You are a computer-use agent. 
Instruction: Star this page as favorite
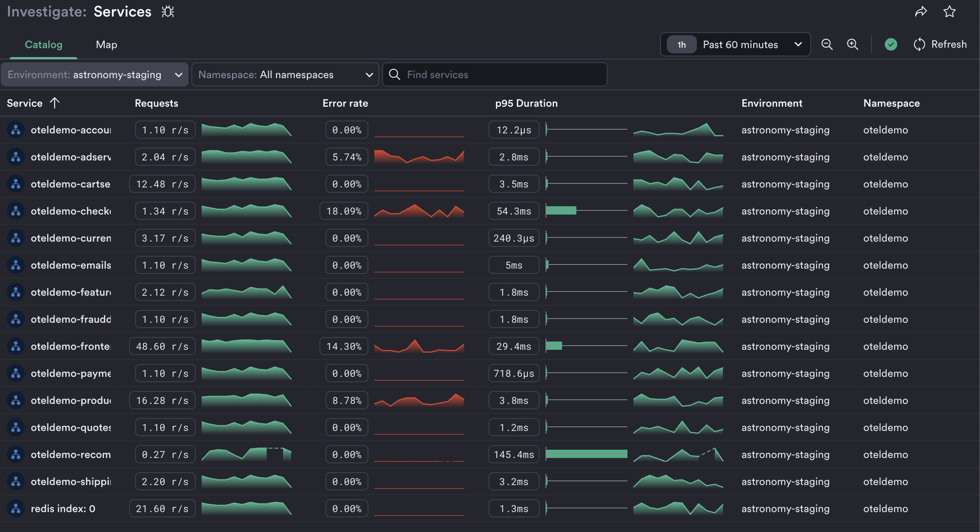950,12
